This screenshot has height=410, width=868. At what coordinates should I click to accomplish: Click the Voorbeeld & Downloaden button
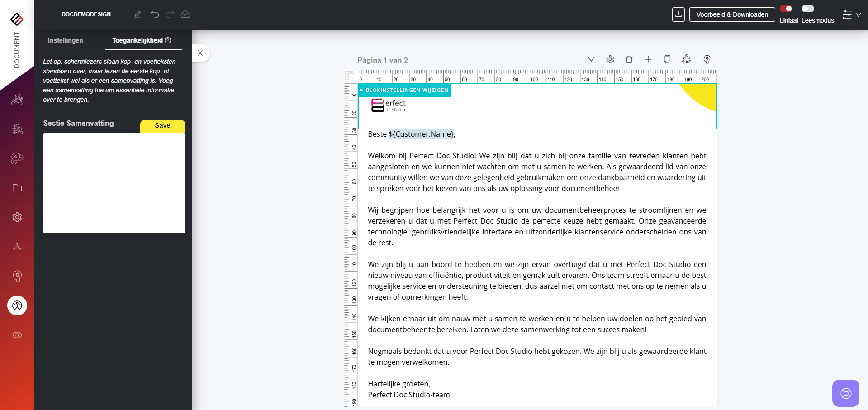click(x=732, y=14)
